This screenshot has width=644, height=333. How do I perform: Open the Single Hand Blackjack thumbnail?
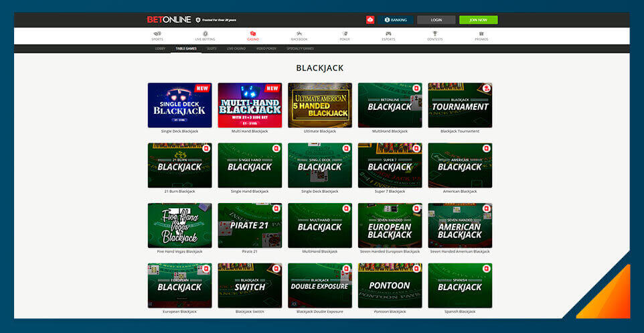pos(250,165)
